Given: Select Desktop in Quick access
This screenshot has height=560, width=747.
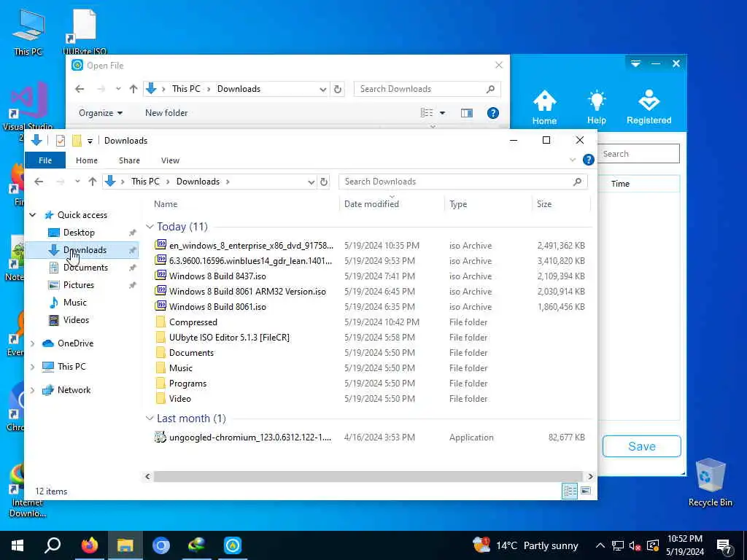Looking at the screenshot, I should (79, 233).
